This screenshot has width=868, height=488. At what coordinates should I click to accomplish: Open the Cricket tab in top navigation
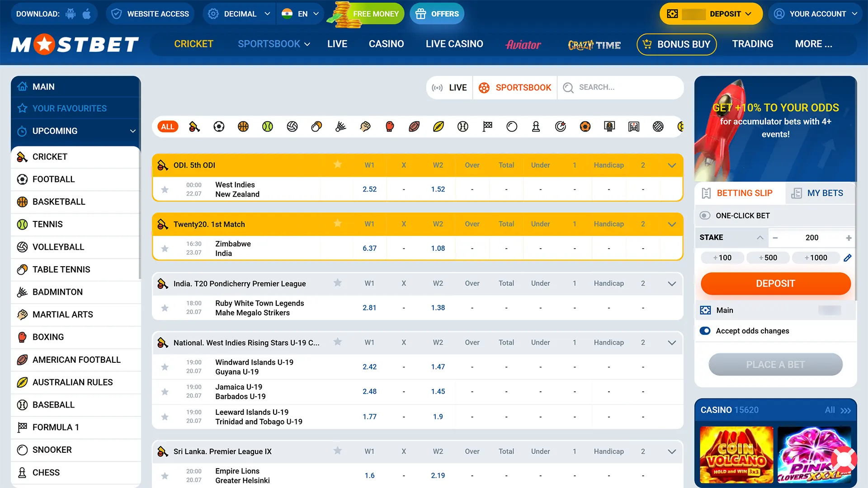click(193, 44)
